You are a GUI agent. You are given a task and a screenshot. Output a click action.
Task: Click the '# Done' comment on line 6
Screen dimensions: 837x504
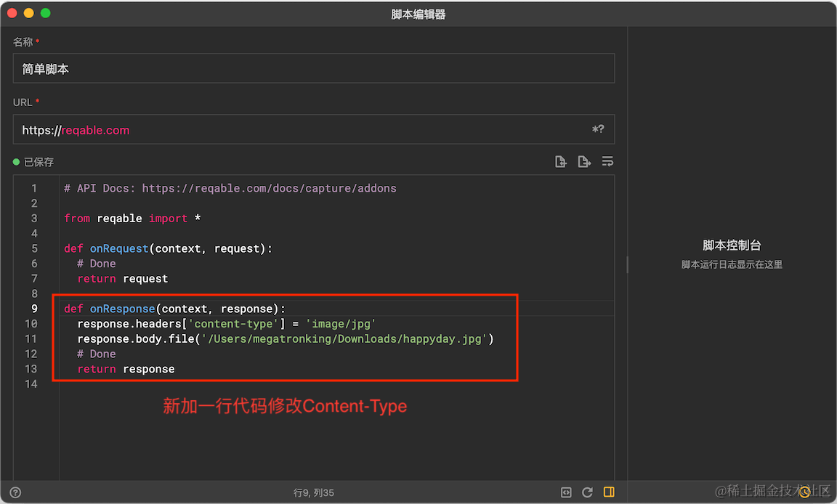pos(96,264)
